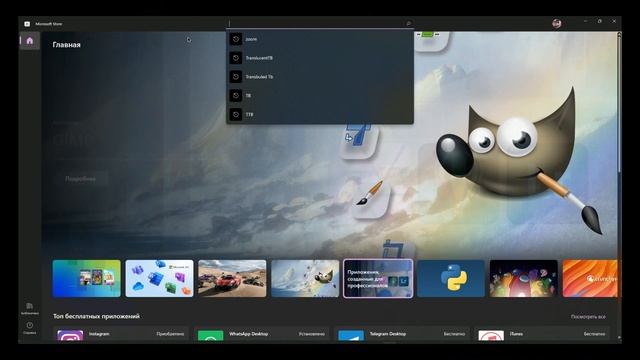
Task: Open the Home tab in sidebar
Action: coord(29,41)
